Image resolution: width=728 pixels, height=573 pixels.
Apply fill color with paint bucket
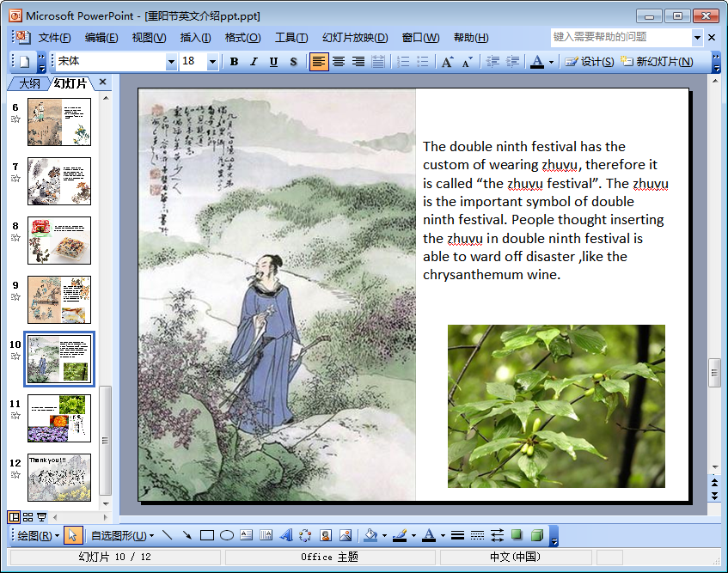point(370,535)
